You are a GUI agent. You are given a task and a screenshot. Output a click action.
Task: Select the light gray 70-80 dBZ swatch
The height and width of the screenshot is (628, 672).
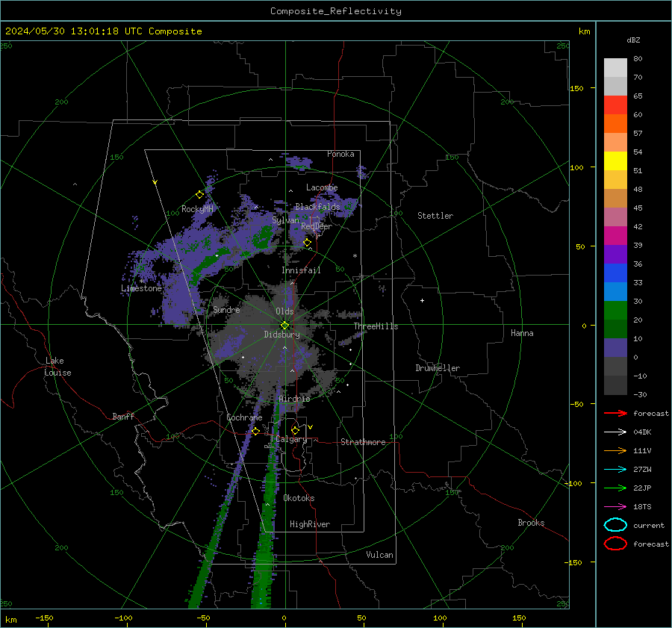click(615, 68)
